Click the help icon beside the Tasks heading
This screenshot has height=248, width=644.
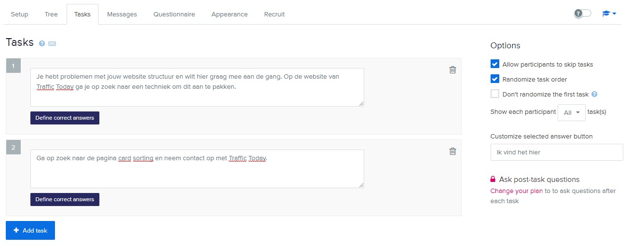42,43
